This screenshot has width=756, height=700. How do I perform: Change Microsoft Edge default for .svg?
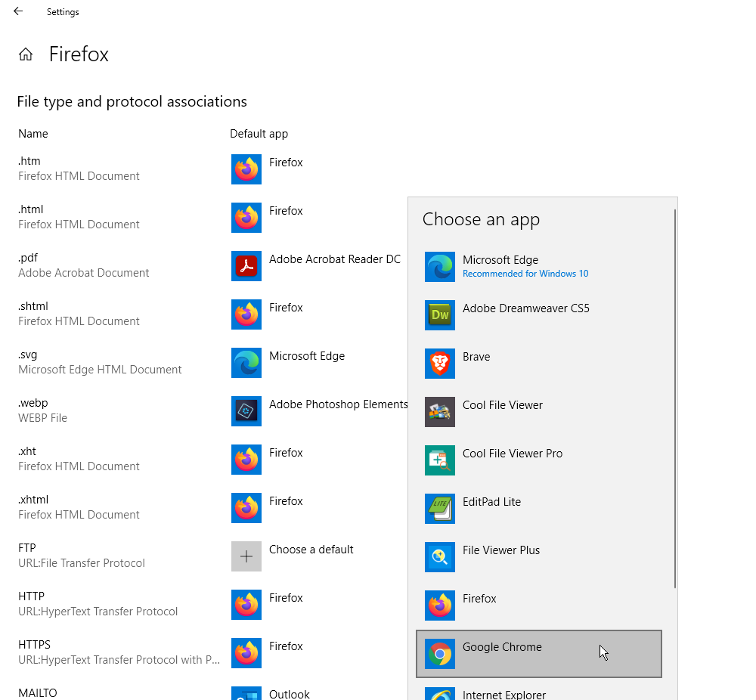tap(307, 356)
